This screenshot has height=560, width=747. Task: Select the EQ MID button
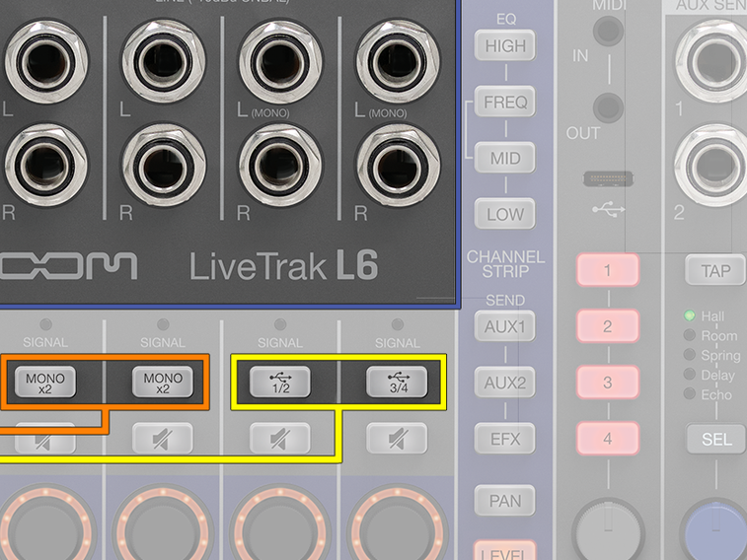coord(505,158)
